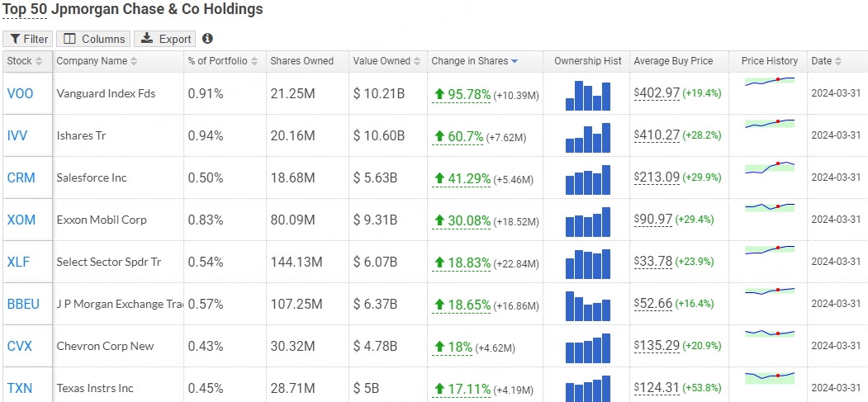The width and height of the screenshot is (868, 402).
Task: Click the $124.31 average buy price
Action: 657,388
